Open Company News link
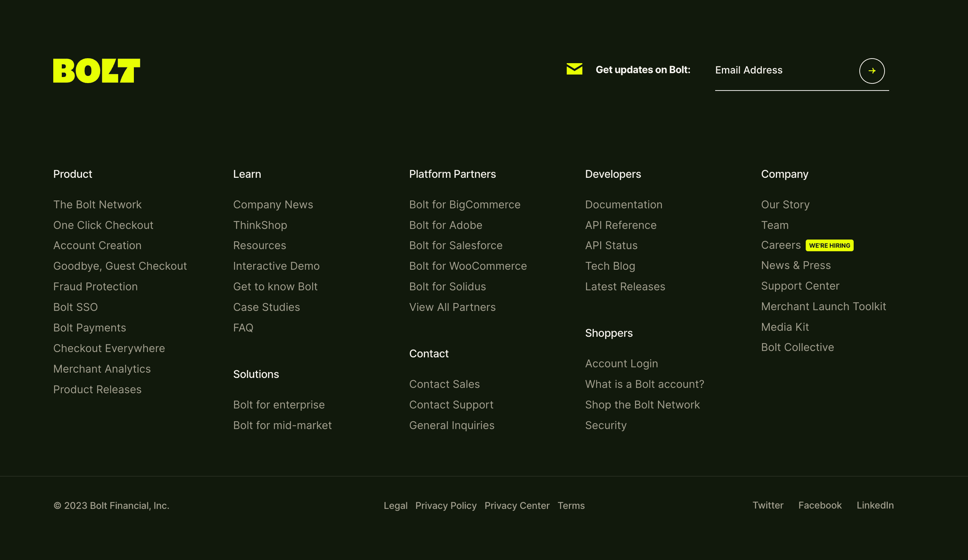This screenshot has height=560, width=968. [x=273, y=205]
